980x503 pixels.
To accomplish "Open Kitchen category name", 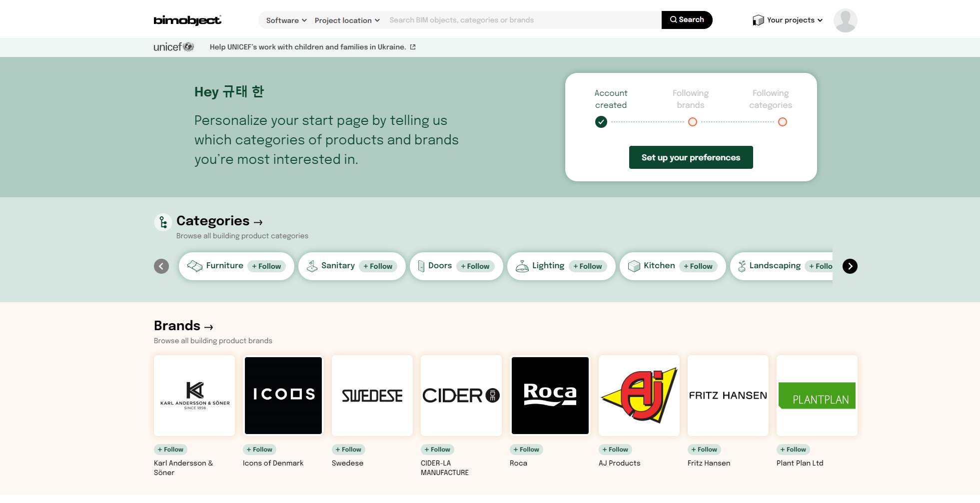I will pos(659,266).
